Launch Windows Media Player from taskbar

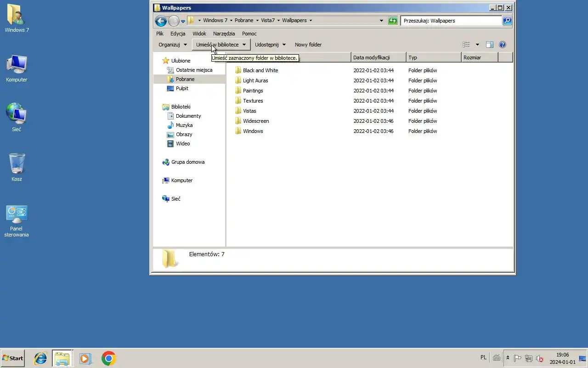coord(85,358)
